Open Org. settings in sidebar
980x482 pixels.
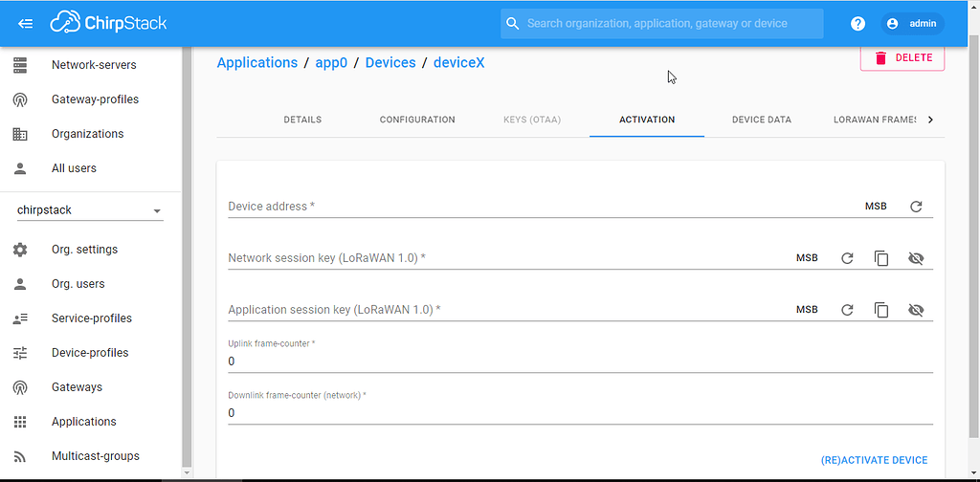coord(91,249)
